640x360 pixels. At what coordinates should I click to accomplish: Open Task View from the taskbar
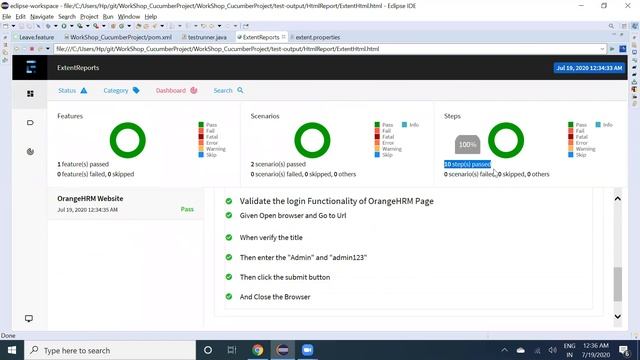point(232,350)
